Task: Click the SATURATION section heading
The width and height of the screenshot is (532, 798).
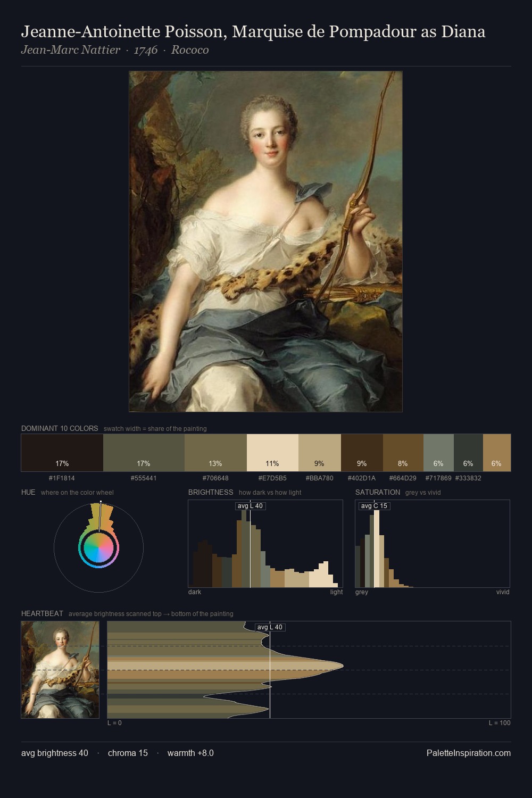Action: pyautogui.click(x=378, y=492)
